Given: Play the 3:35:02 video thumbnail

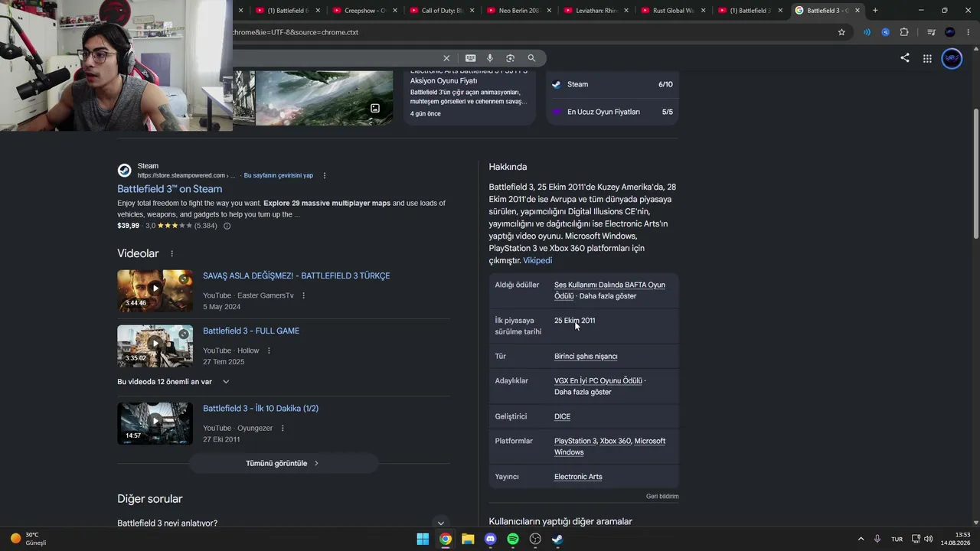Looking at the screenshot, I should (155, 346).
